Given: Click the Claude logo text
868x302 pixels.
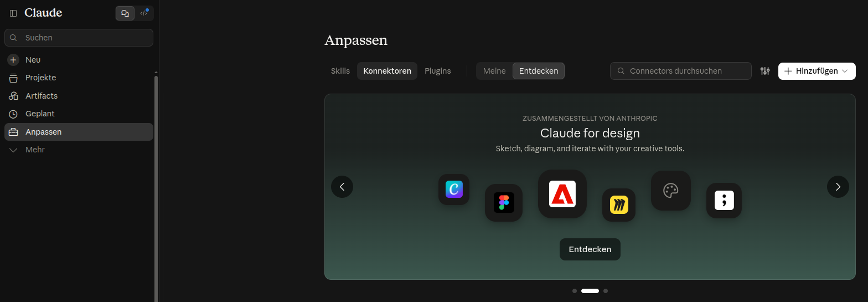Looking at the screenshot, I should 43,13.
